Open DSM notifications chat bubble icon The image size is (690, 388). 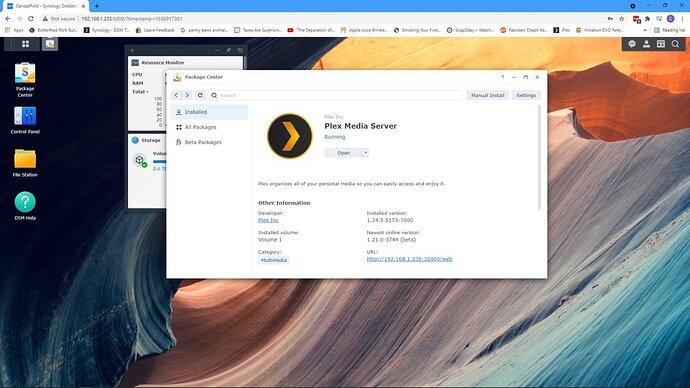click(632, 44)
